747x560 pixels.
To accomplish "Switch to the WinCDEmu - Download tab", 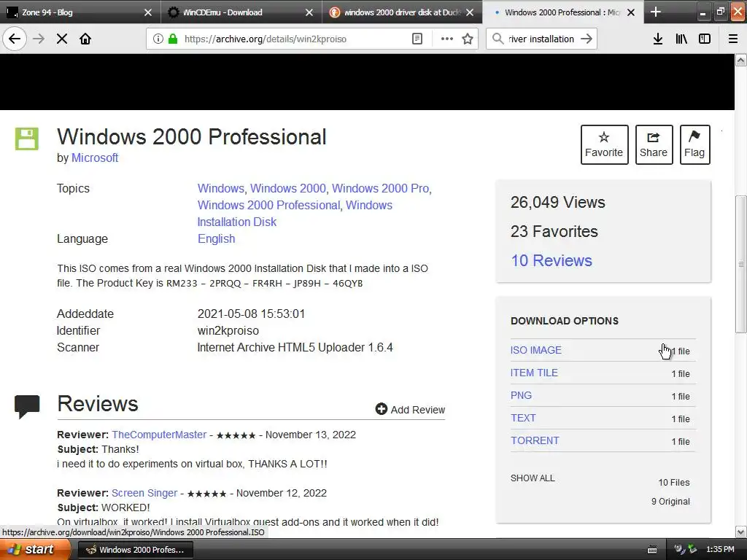I will tap(241, 12).
